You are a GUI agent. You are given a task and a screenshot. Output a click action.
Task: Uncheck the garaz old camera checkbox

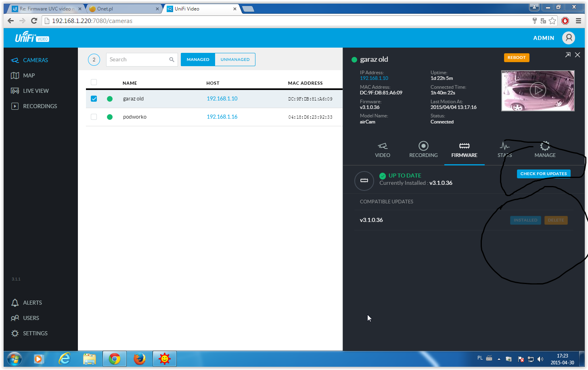(94, 99)
